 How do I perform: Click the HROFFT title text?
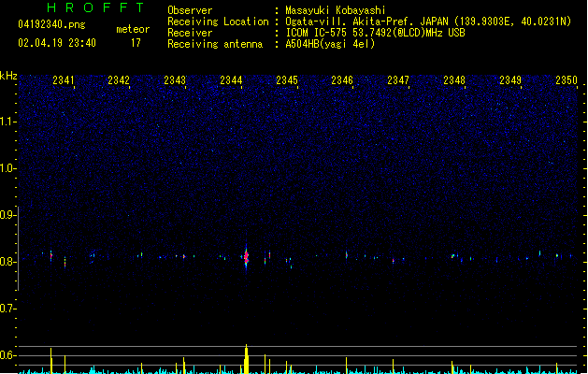(95, 7)
